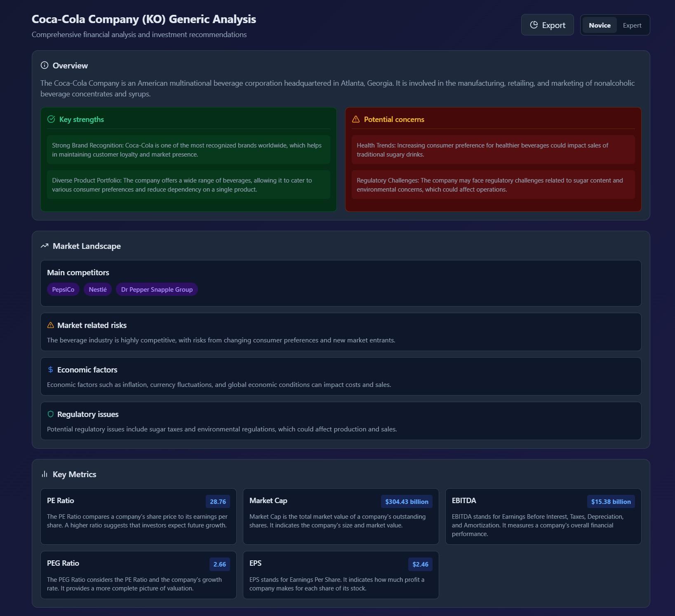Click the warning icon beside Market related risks
The height and width of the screenshot is (616, 675).
(x=50, y=325)
